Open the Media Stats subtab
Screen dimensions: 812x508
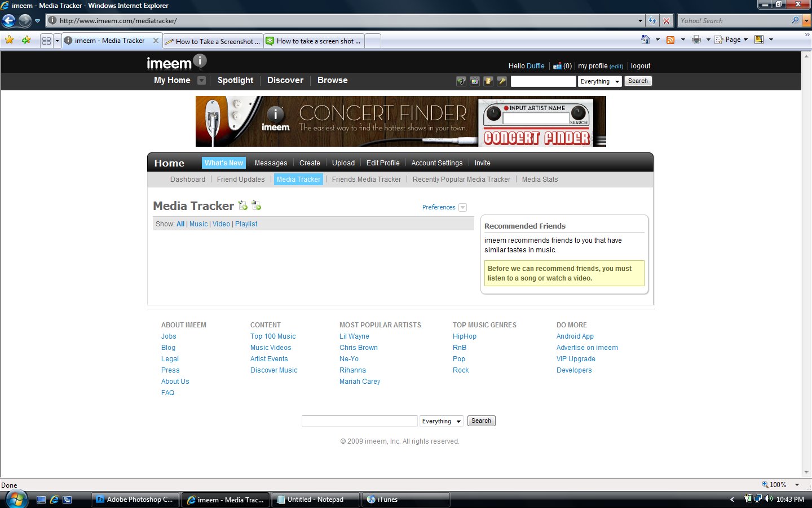pyautogui.click(x=540, y=179)
